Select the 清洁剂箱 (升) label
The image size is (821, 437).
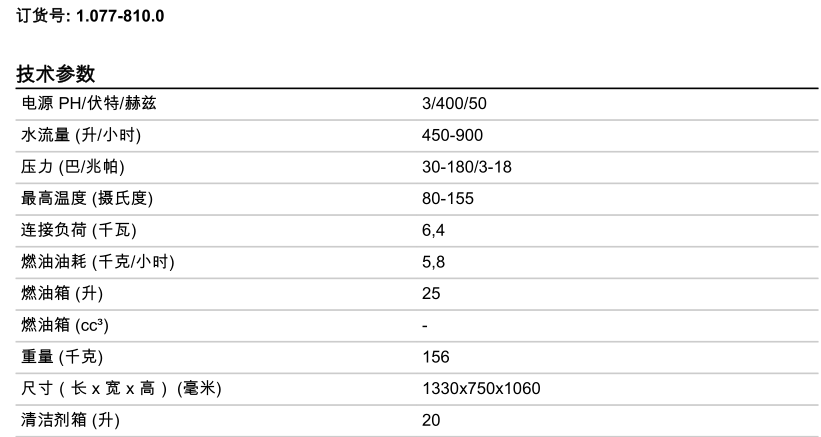pyautogui.click(x=71, y=420)
